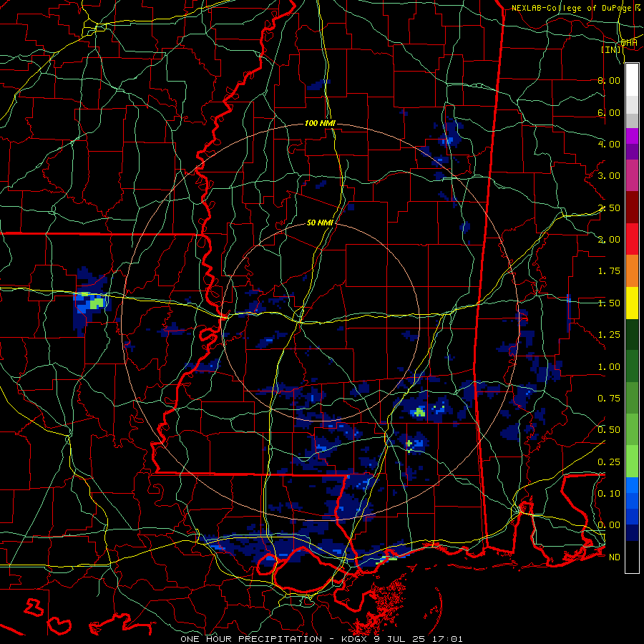Click the 1.00 legend value
644x644 pixels.
point(609,367)
